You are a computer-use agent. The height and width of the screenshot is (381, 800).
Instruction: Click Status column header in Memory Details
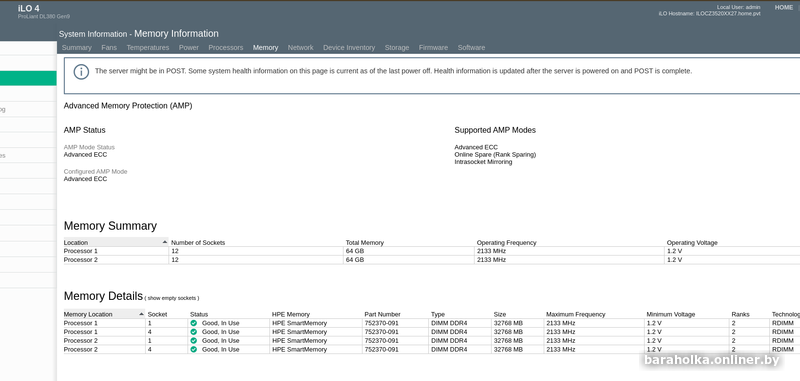click(199, 314)
